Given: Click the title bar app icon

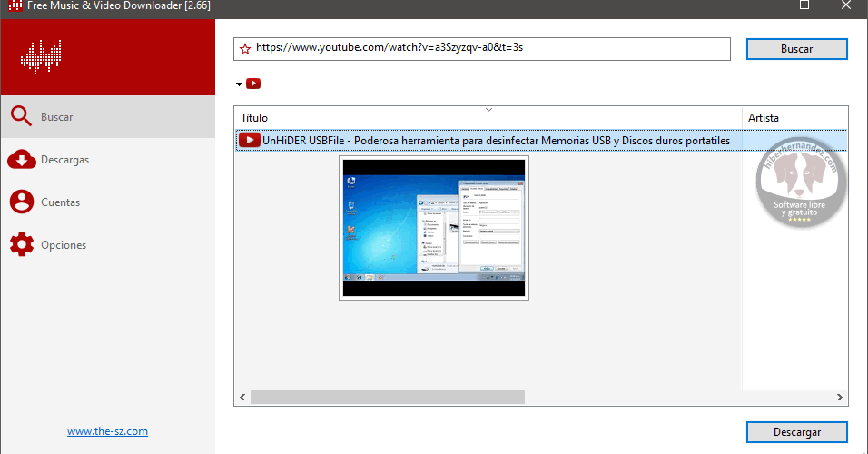Looking at the screenshot, I should 15,5.
